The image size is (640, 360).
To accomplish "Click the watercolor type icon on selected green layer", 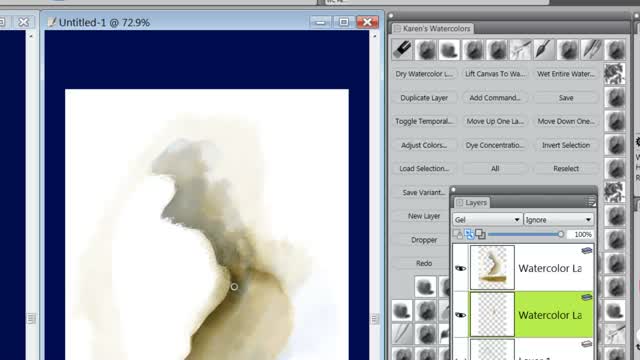I will point(587,298).
